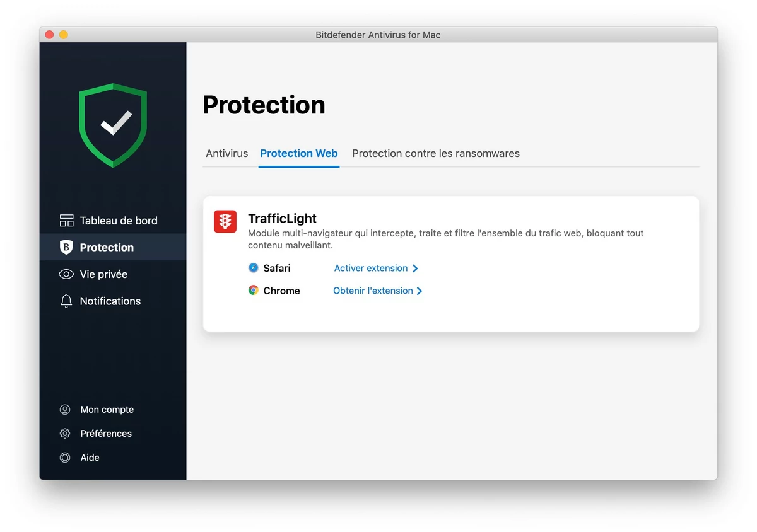Click the Chrome browser icon
Screen dimensions: 757x532
point(254,291)
